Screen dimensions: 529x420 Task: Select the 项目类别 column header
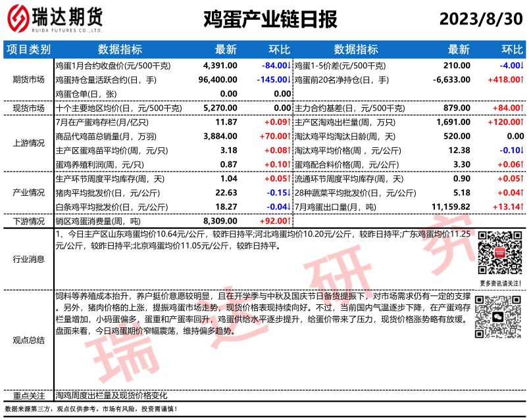(x=27, y=49)
